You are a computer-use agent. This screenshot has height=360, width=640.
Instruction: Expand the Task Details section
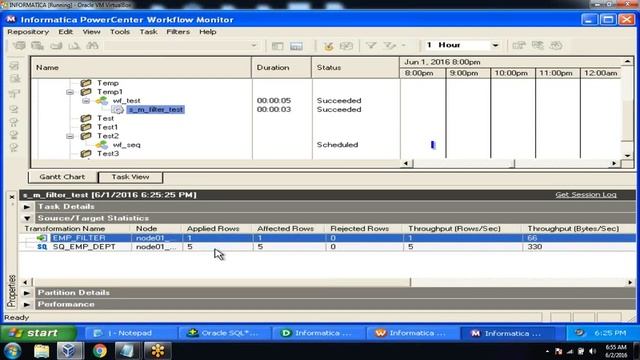pyautogui.click(x=27, y=207)
